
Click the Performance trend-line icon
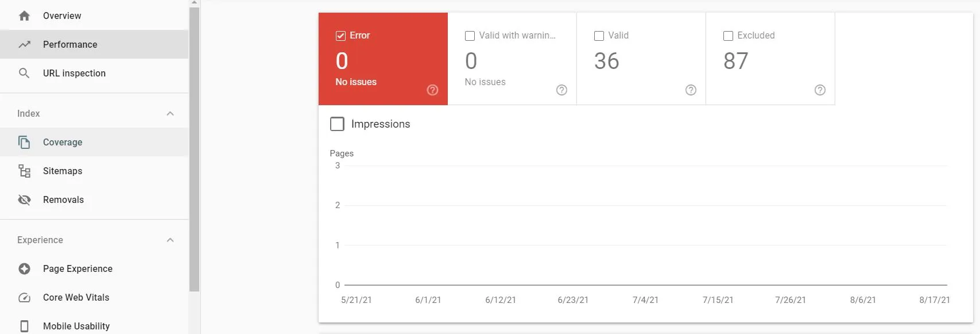24,44
